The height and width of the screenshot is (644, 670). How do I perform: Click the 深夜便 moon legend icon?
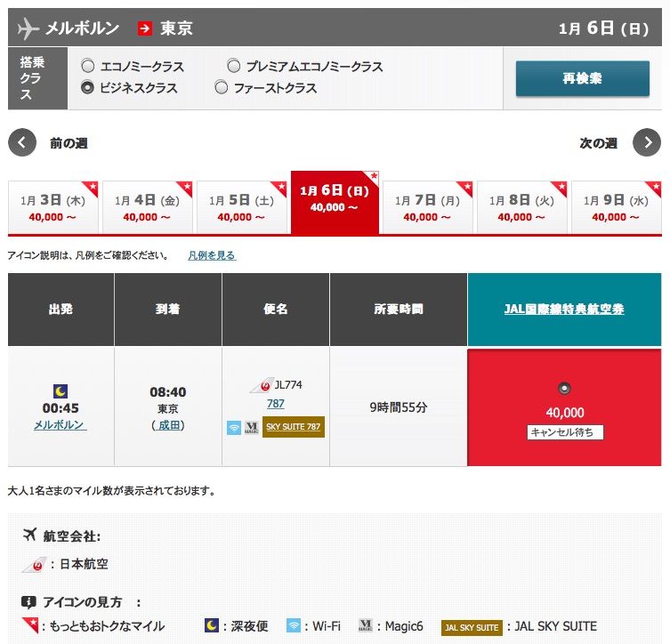(x=212, y=625)
